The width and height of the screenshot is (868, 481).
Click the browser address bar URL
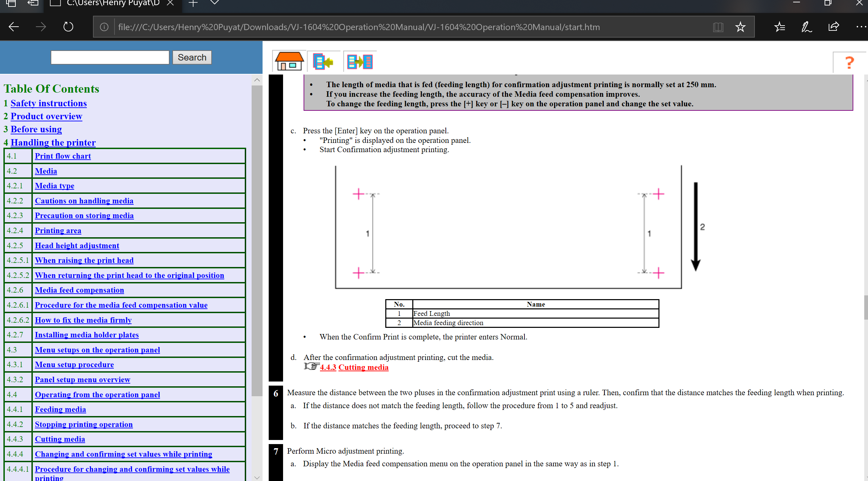click(x=359, y=27)
